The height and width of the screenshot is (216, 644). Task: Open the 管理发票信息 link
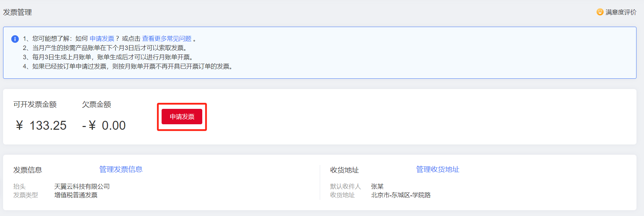tap(121, 169)
